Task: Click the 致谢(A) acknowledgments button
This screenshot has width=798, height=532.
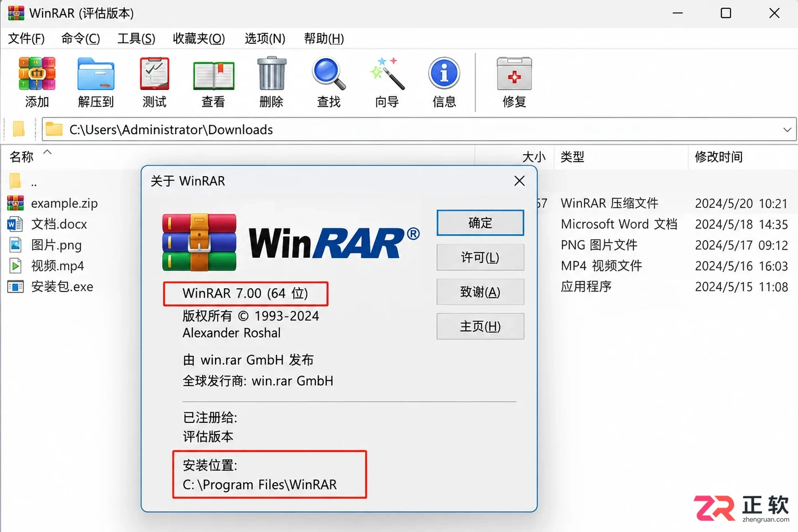Action: point(480,292)
